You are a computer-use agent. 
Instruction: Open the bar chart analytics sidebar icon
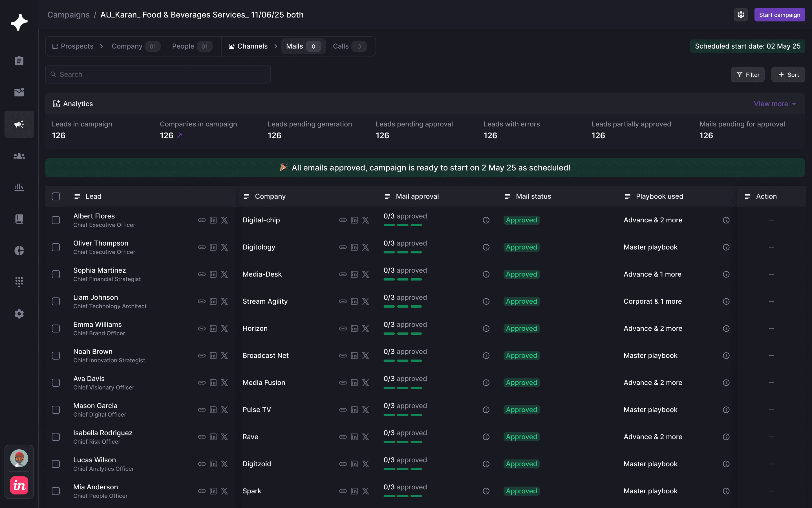19,187
